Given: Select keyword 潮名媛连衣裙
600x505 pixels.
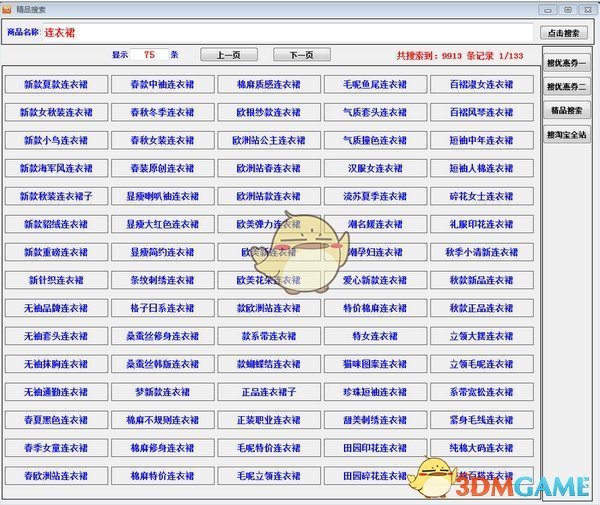Looking at the screenshot, I should (375, 224).
